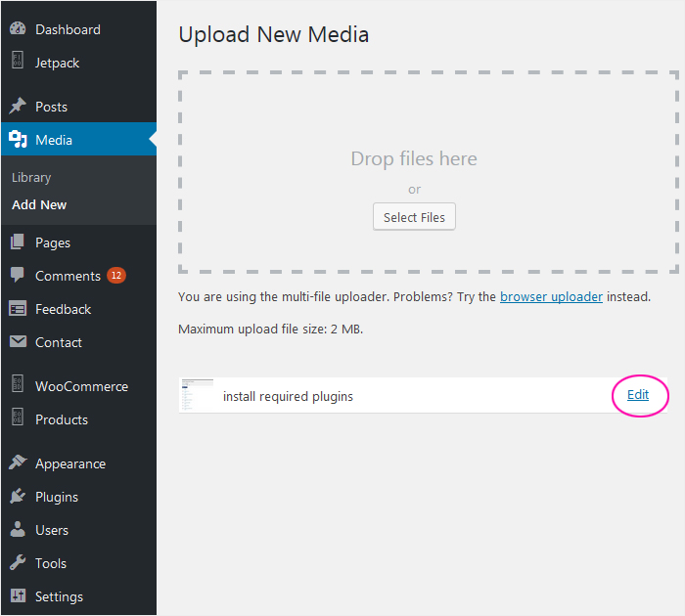
Task: Go to Feedback menu
Action: (x=78, y=309)
